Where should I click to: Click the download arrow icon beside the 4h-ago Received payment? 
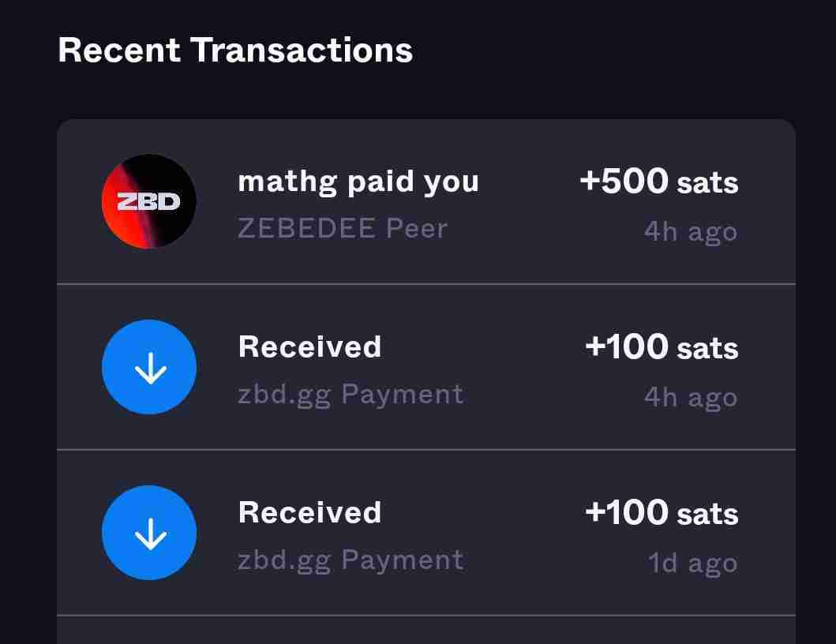point(149,367)
